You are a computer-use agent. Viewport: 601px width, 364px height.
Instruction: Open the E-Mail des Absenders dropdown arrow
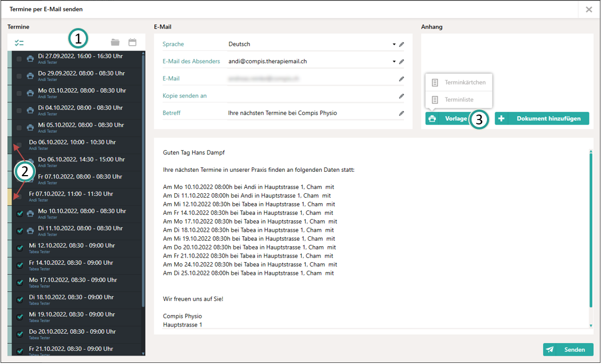394,62
